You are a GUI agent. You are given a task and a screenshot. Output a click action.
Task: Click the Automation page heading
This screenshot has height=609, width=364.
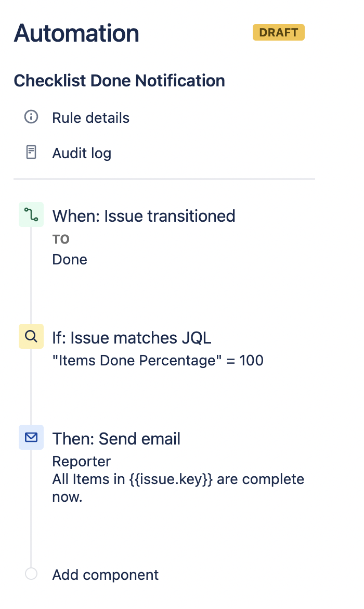(x=76, y=33)
